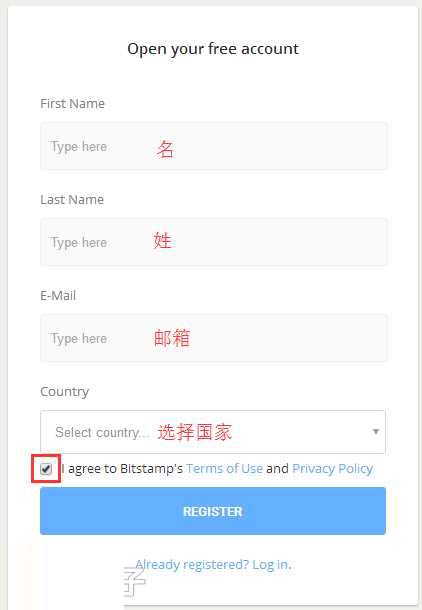Click the Last Name label
This screenshot has height=610, width=422.
(72, 200)
